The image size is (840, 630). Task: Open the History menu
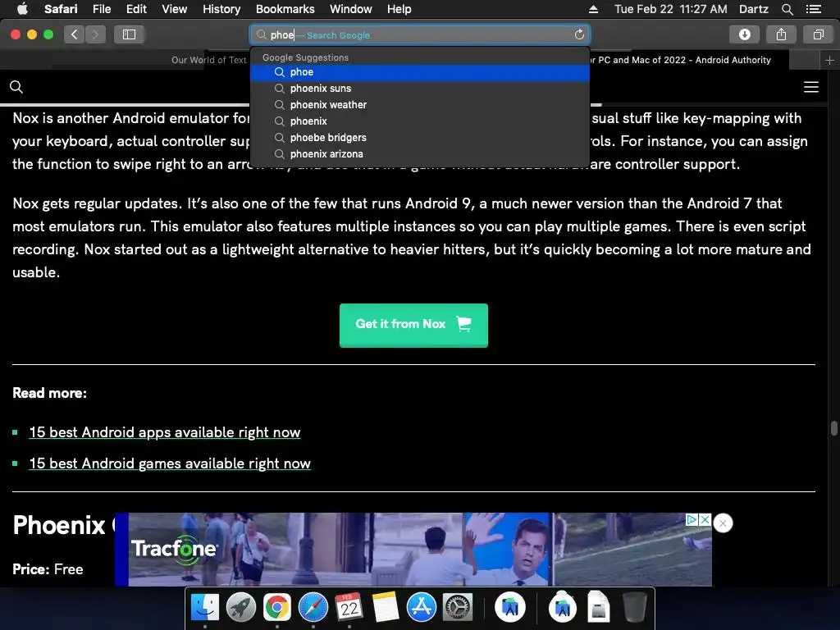coord(221,9)
